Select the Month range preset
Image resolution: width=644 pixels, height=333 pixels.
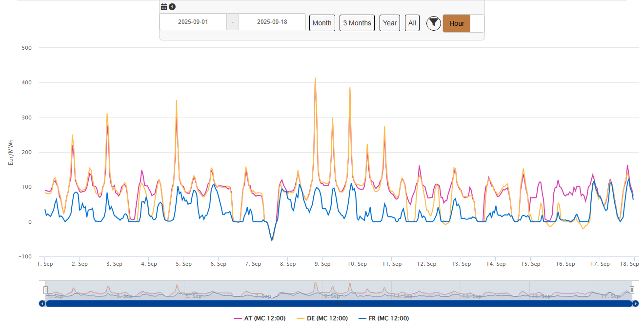coord(322,23)
